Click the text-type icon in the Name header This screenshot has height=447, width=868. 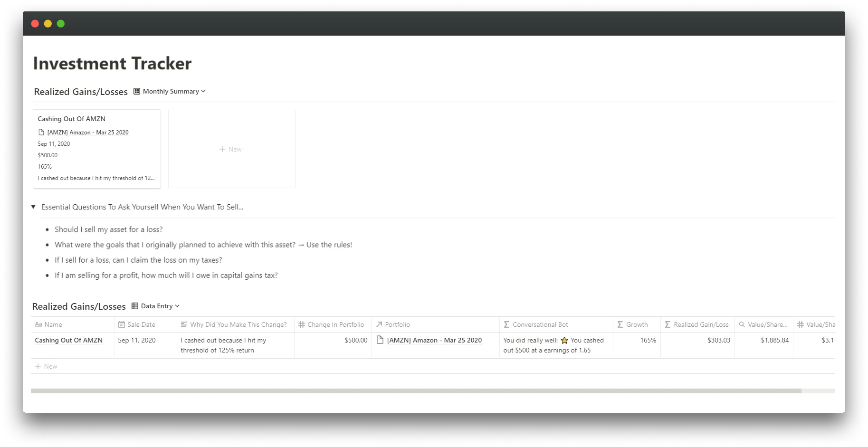point(38,324)
